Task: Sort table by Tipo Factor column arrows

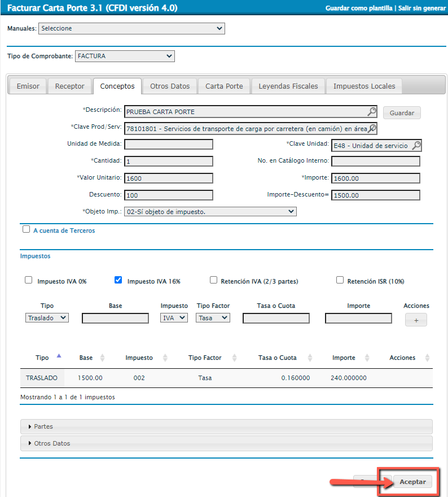Action: [234, 358]
